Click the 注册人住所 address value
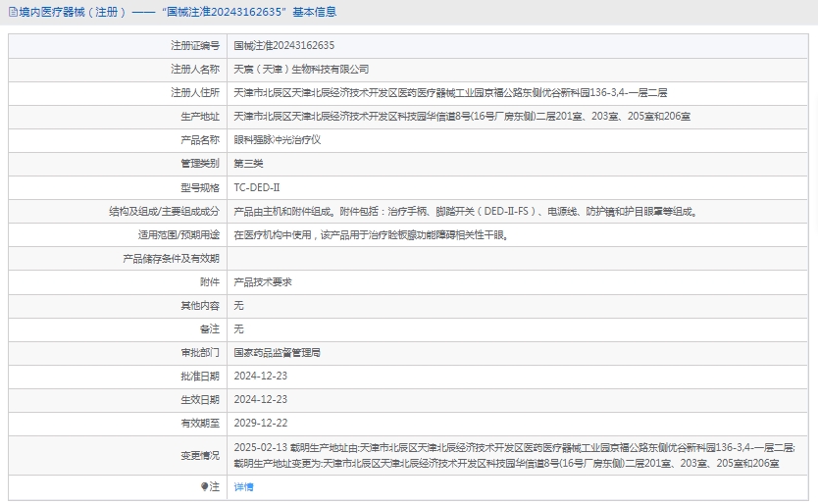The image size is (818, 504). [x=450, y=92]
